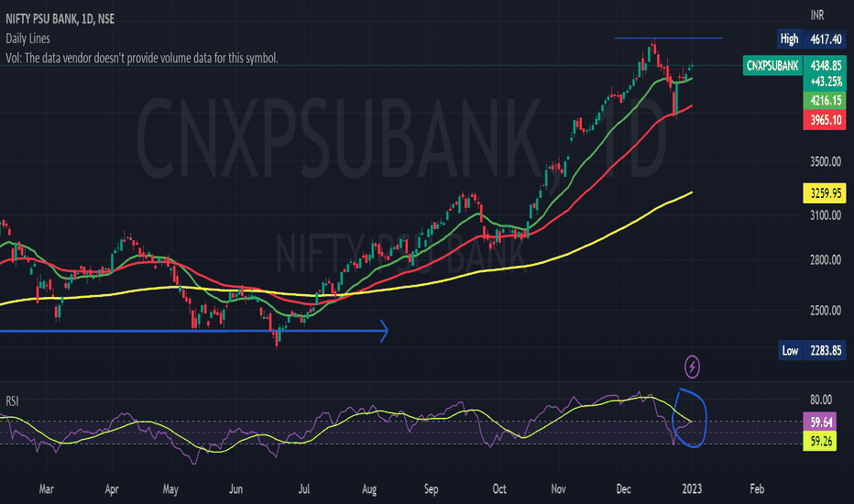854x504 pixels.
Task: Click the Nov label on time axis
Action: tap(558, 489)
